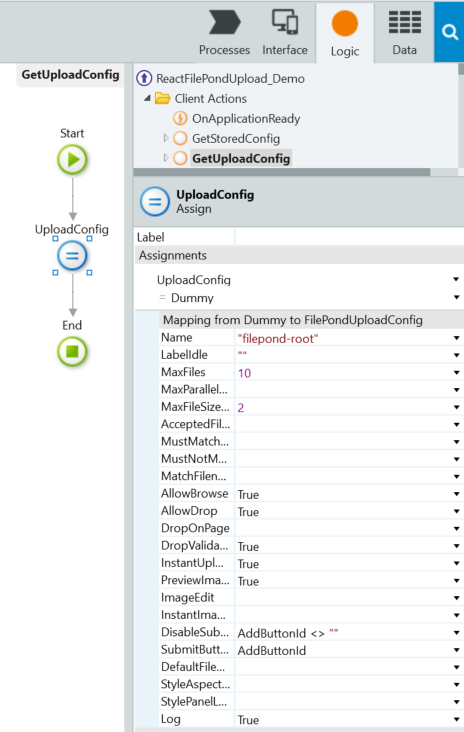This screenshot has width=464, height=732.
Task: Select the UploadConfig assign node
Action: (72, 256)
